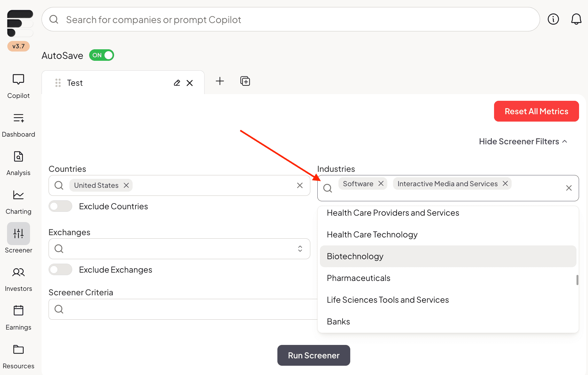Image resolution: width=588 pixels, height=375 pixels.
Task: Open the Charting sidebar icon
Action: click(18, 195)
